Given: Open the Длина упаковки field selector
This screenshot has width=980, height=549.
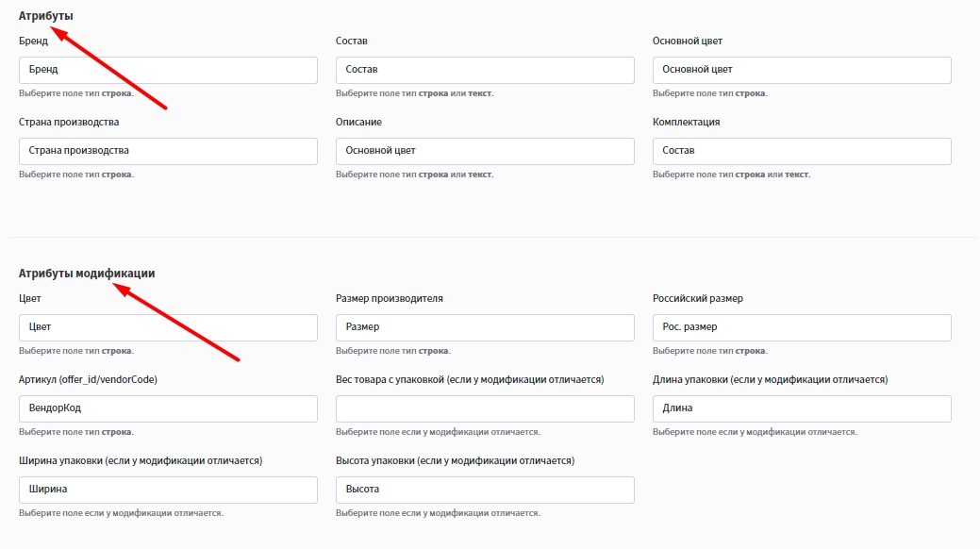Looking at the screenshot, I should click(802, 408).
